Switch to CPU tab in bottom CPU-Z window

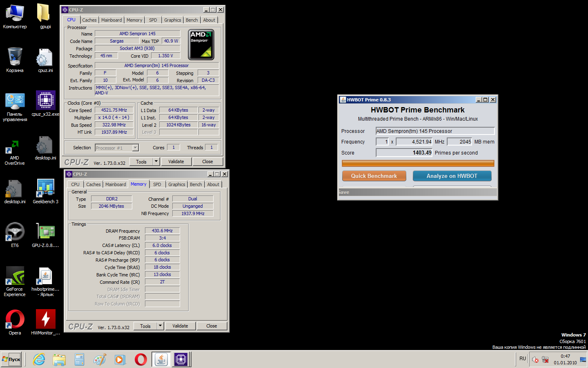pyautogui.click(x=75, y=184)
